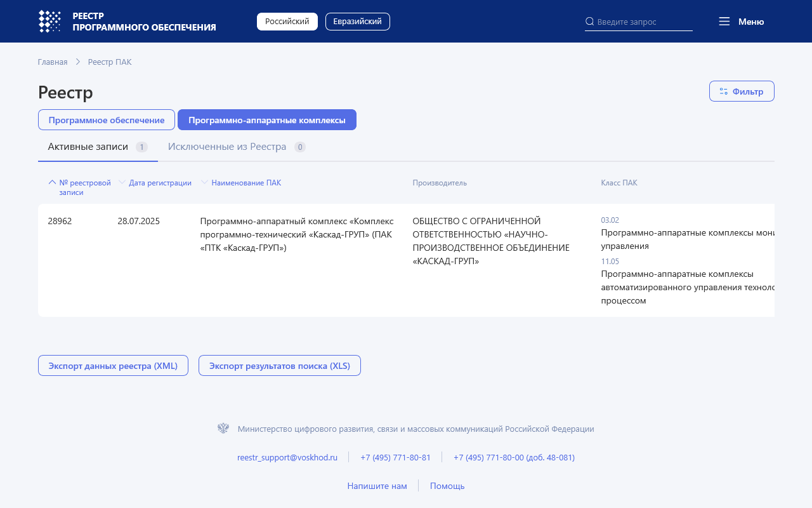Click the Напишите нам link
This screenshot has height=508, width=812.
[x=377, y=485]
